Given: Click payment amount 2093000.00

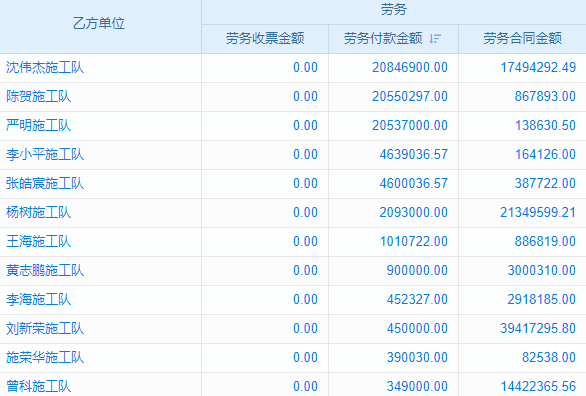Looking at the screenshot, I should (414, 213).
